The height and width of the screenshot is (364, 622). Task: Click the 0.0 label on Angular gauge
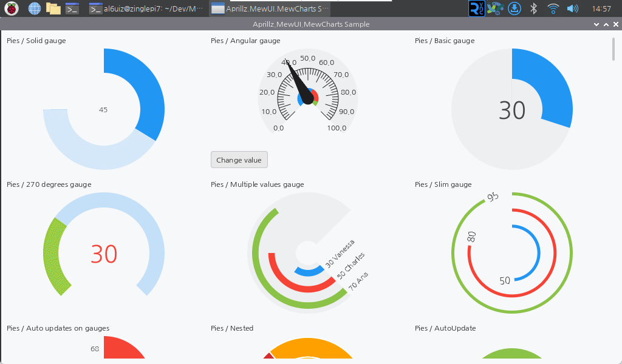278,128
